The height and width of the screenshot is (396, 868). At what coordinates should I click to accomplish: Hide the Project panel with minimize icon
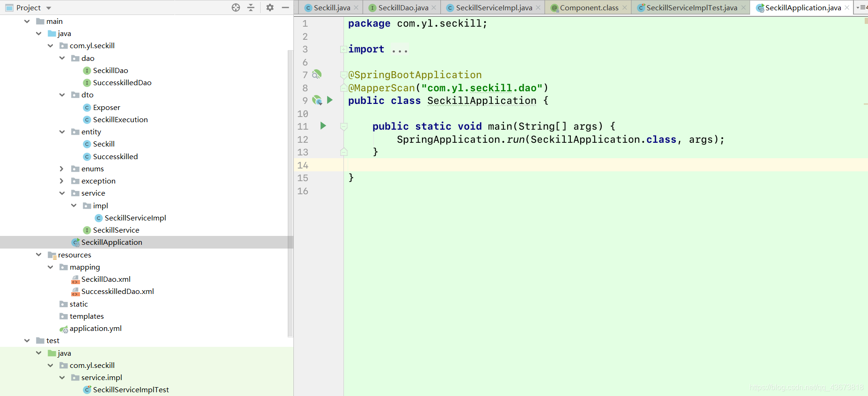point(285,7)
